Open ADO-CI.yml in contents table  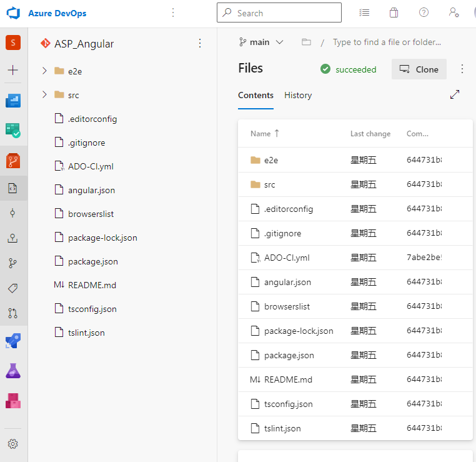pyautogui.click(x=287, y=258)
